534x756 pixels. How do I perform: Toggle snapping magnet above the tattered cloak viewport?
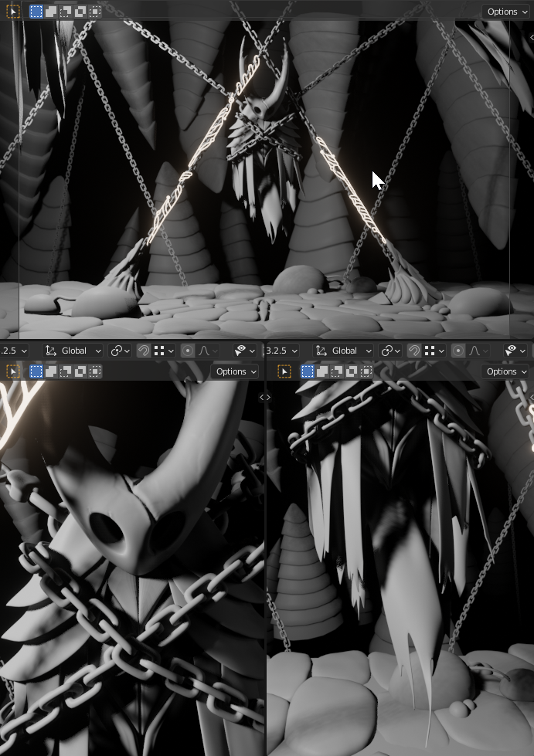414,351
